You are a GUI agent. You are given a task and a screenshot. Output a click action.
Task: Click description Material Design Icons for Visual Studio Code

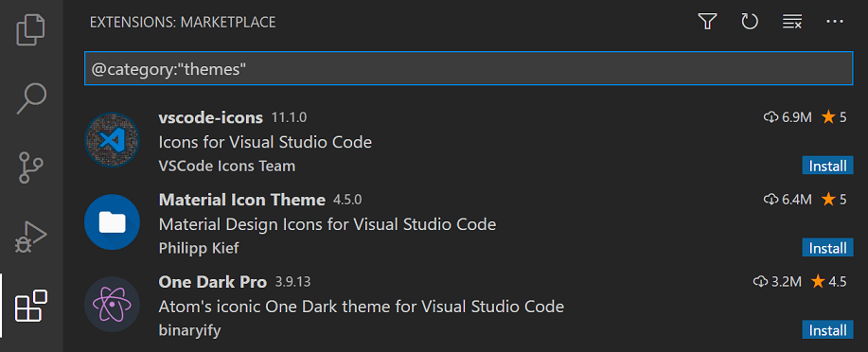click(328, 224)
